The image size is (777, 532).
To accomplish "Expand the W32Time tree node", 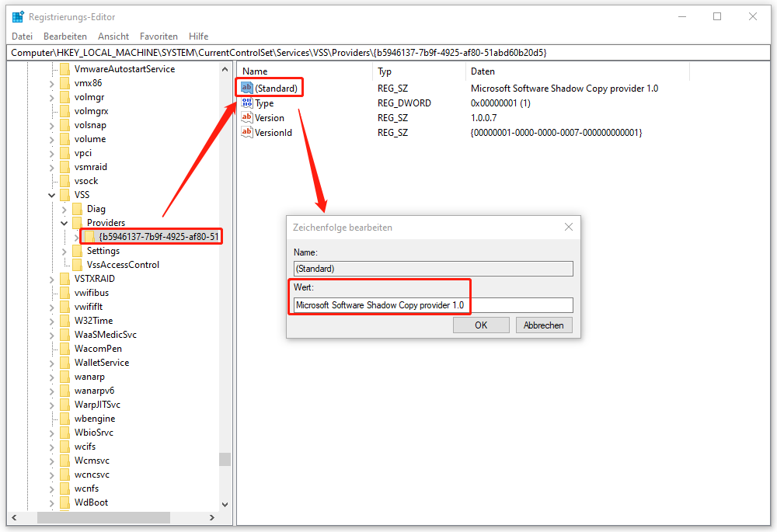I will 51,321.
